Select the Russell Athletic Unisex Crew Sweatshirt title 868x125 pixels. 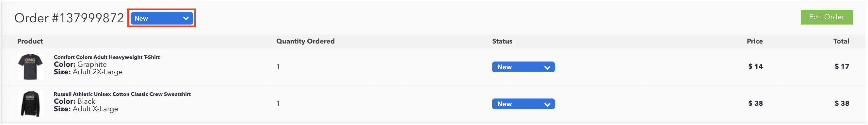(x=122, y=94)
